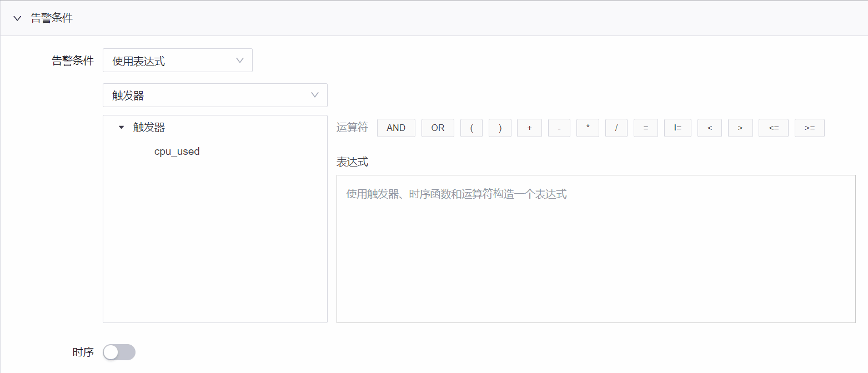Insert the less-than operator into the expression
Screen dimensions: 868x373
pos(709,128)
